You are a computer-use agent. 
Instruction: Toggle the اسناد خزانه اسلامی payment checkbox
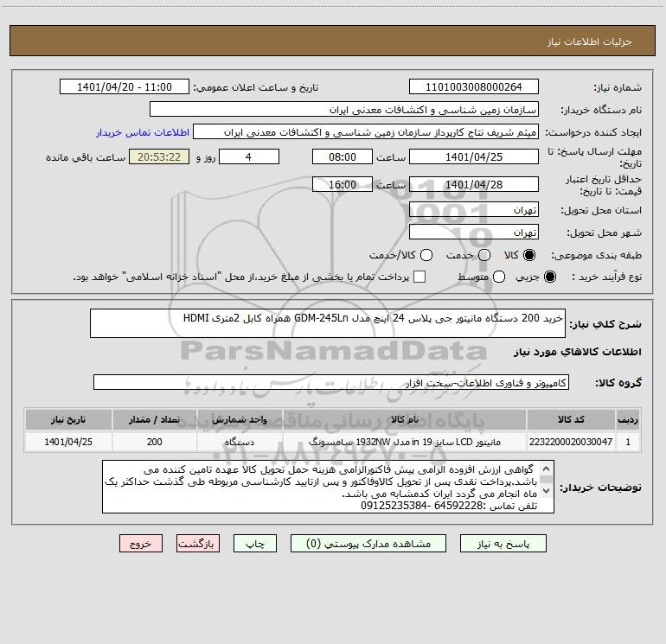click(419, 277)
